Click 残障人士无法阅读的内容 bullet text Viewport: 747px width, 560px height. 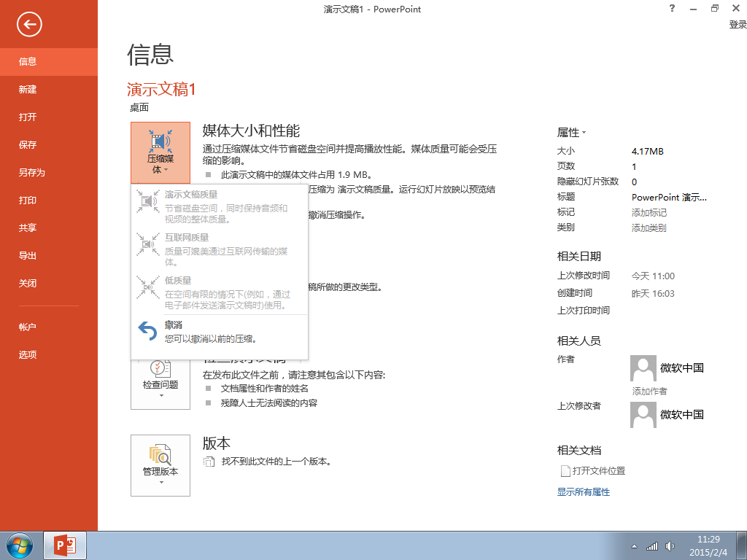pos(268,403)
